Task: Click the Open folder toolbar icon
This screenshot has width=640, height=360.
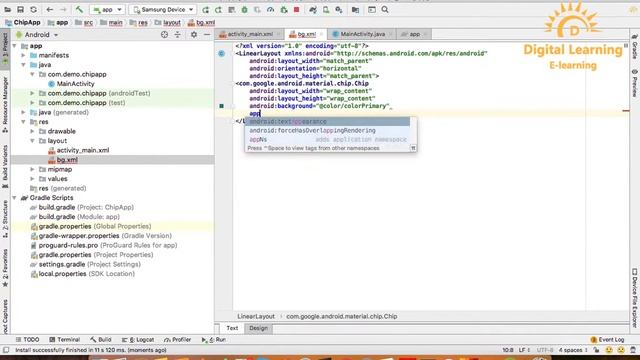Action: click(7, 9)
